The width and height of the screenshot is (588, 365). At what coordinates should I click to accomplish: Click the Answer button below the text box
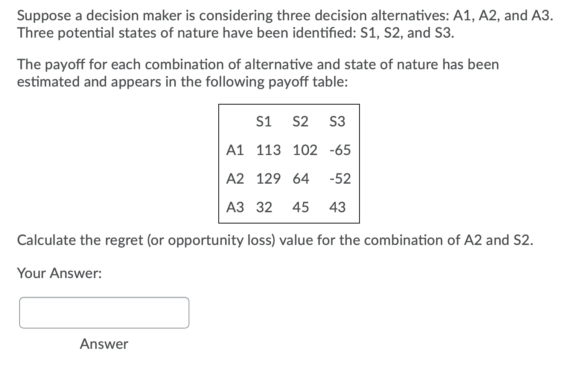coord(104,344)
